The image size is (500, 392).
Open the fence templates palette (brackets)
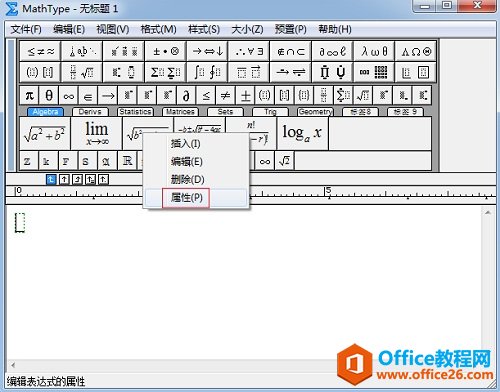(40, 72)
